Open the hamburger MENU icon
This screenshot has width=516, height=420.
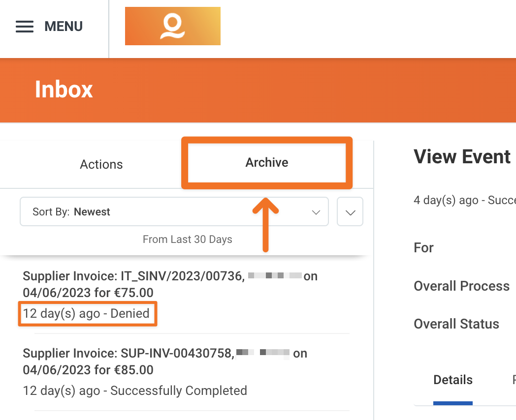coord(24,27)
